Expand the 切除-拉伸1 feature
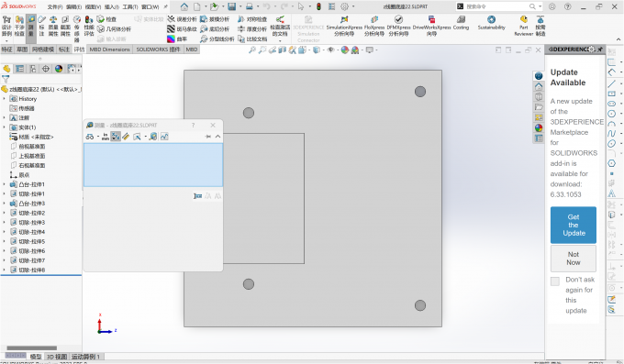624x364 pixels. (5, 193)
